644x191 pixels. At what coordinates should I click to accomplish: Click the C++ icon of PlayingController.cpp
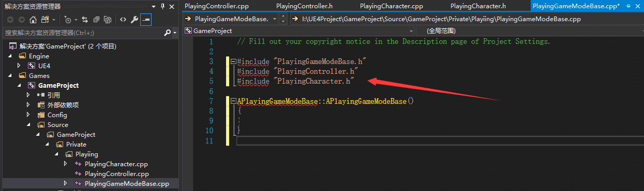pyautogui.click(x=79, y=174)
